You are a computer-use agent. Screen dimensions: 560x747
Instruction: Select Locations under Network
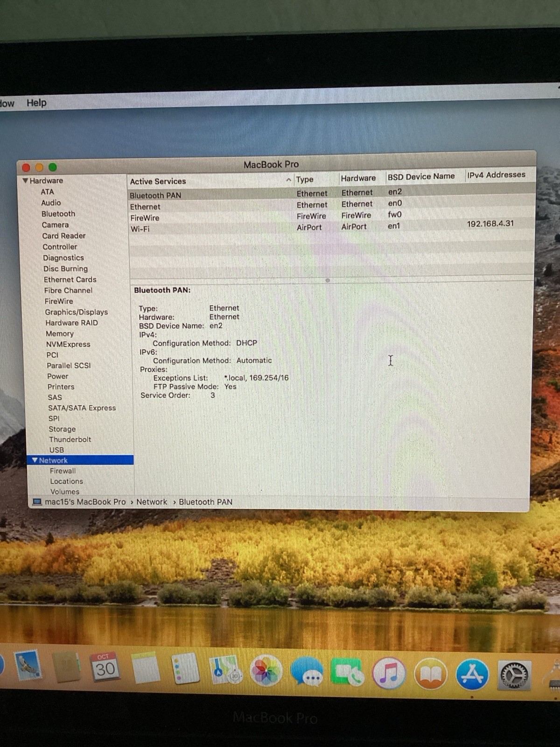[66, 481]
